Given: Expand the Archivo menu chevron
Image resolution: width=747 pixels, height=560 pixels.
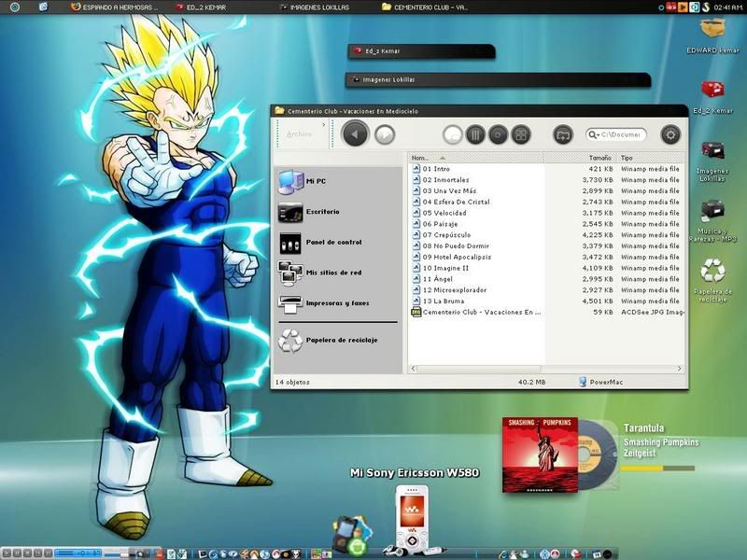Looking at the screenshot, I should (324, 125).
